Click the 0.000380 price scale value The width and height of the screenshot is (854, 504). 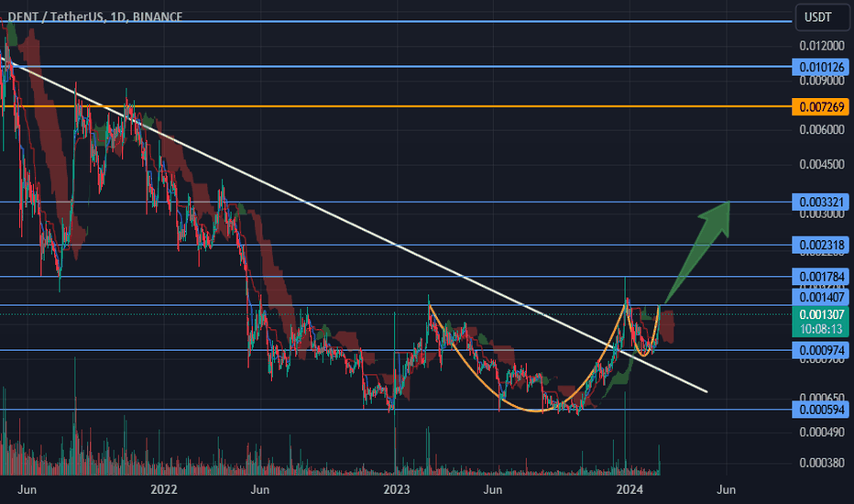[821, 463]
